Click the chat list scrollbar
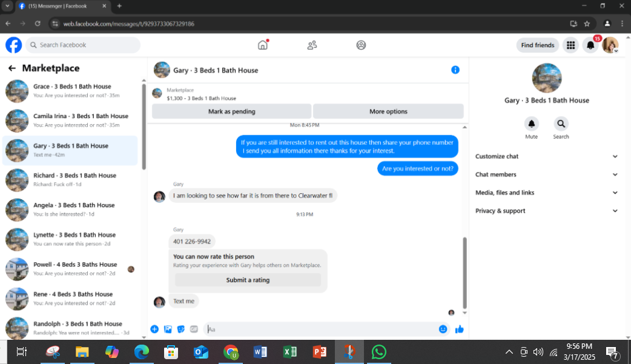 pyautogui.click(x=144, y=127)
